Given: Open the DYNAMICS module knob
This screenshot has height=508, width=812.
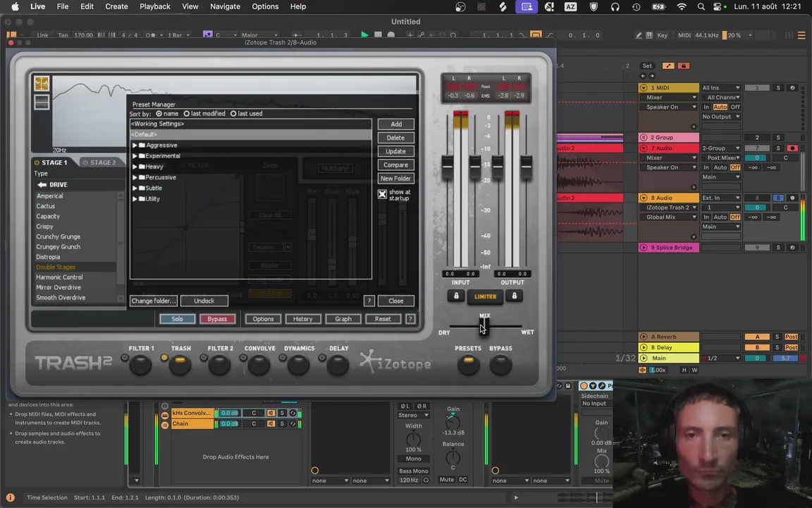Looking at the screenshot, I should pyautogui.click(x=298, y=365).
